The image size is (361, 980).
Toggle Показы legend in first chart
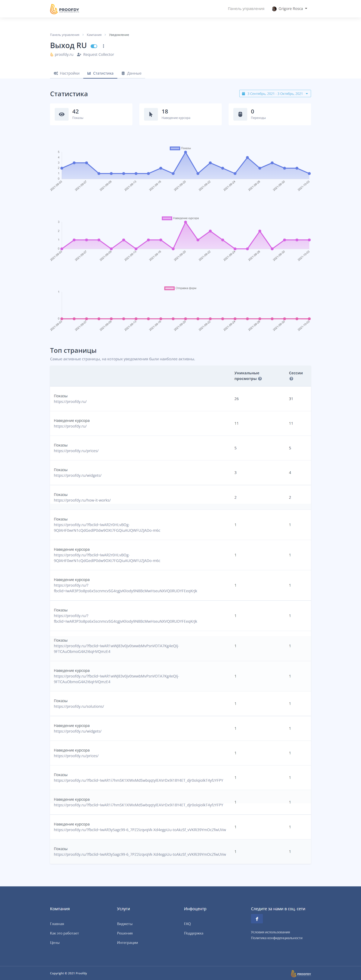(x=180, y=148)
